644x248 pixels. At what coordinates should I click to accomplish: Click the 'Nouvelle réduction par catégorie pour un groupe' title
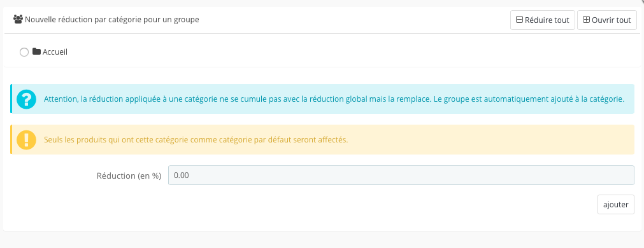tap(112, 19)
